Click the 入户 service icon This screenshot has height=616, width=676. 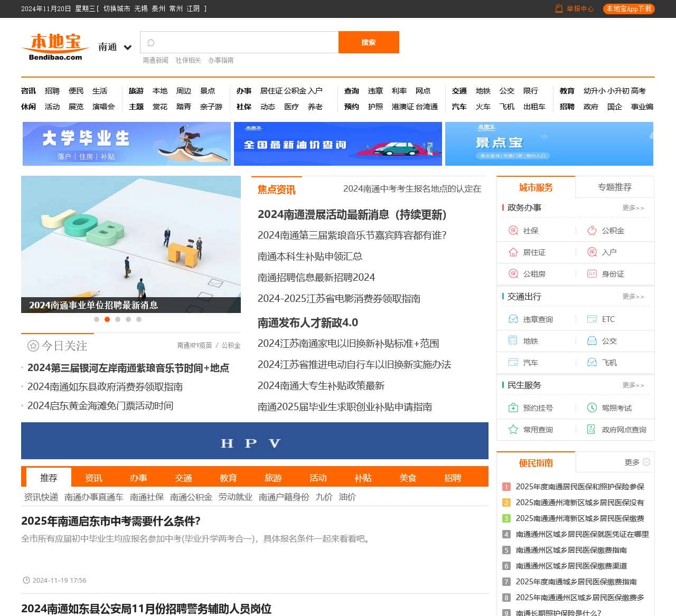(592, 252)
